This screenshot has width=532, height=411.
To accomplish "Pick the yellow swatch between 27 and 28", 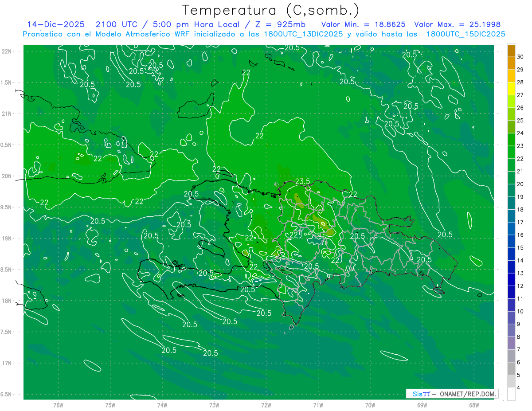I will [x=511, y=89].
